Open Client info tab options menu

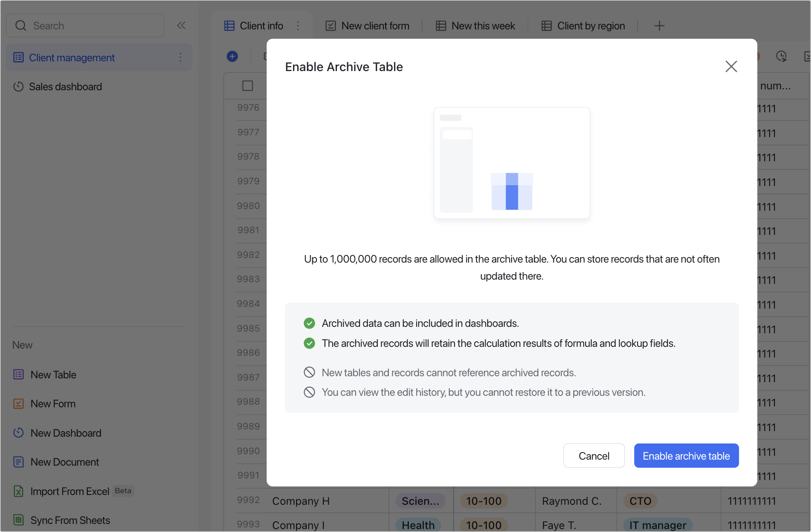click(x=298, y=26)
